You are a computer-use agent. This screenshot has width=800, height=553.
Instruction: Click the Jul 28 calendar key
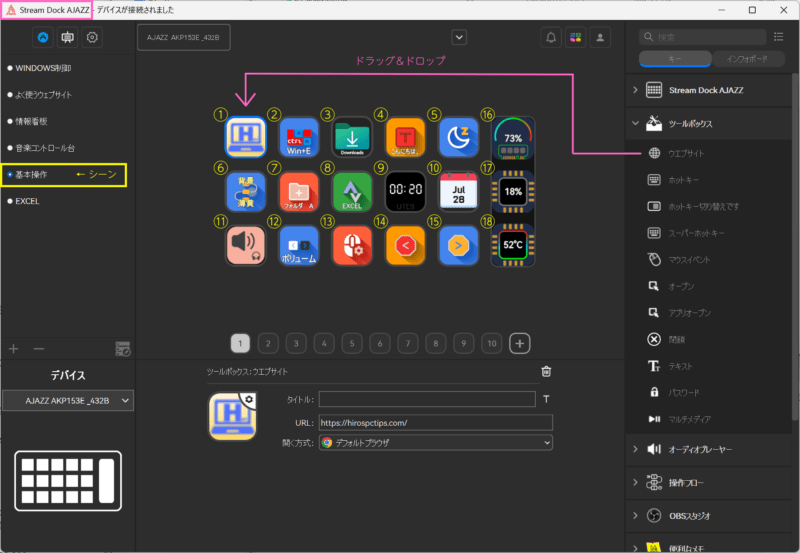(x=458, y=192)
